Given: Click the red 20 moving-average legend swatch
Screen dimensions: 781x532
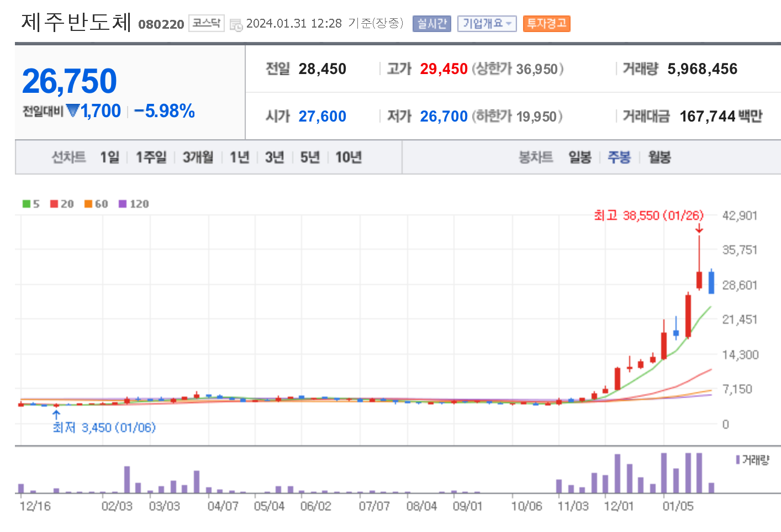Looking at the screenshot, I should [x=54, y=204].
